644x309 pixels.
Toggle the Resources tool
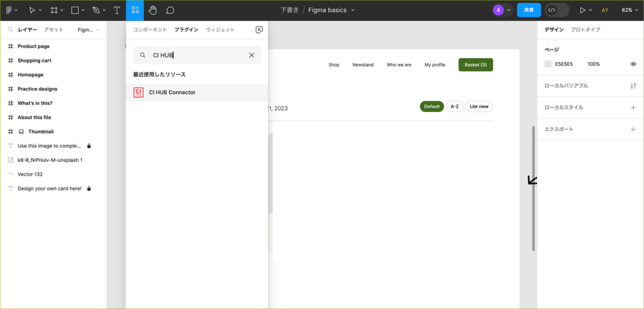click(135, 10)
